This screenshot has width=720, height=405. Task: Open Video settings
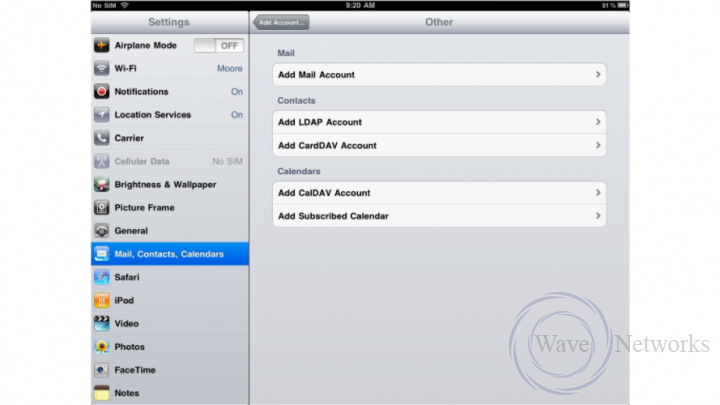pyautogui.click(x=170, y=323)
